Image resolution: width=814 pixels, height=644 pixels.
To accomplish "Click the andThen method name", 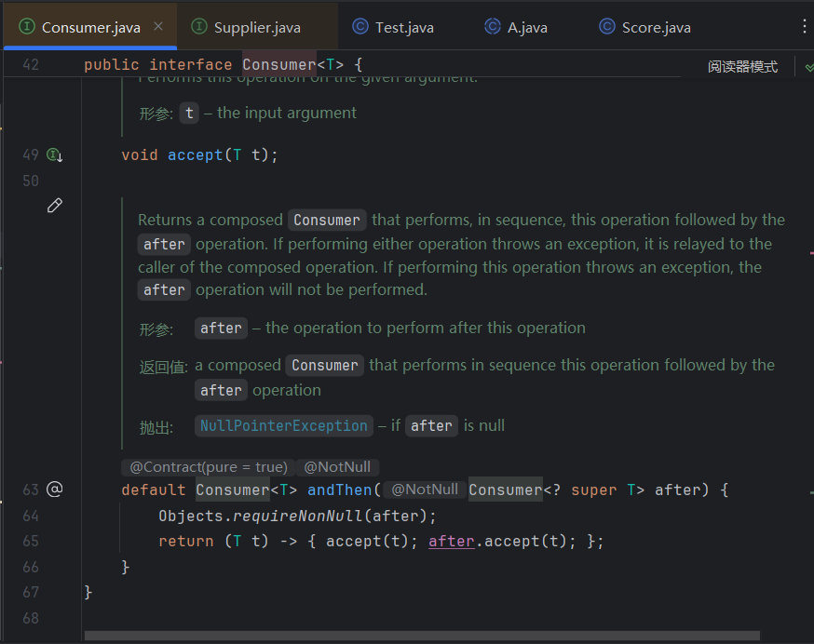I will coord(340,490).
